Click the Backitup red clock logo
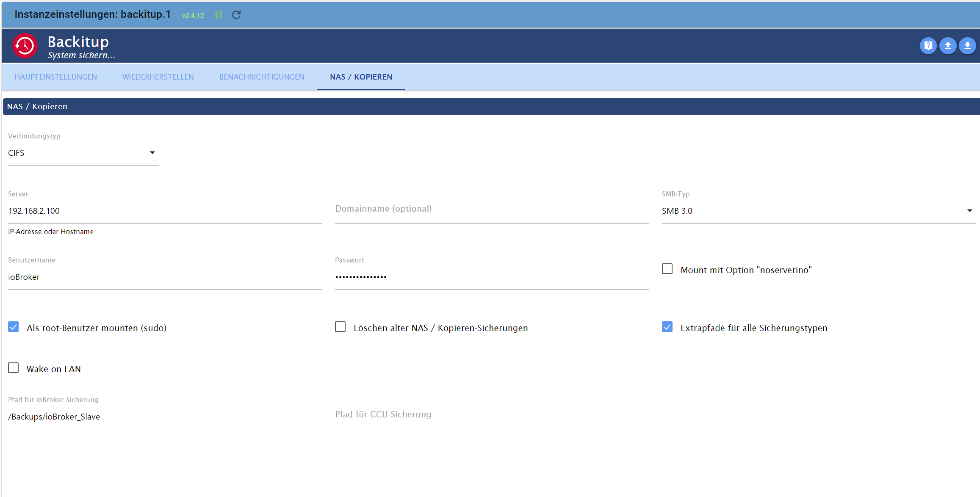Viewport: 980px width, 497px height. (x=25, y=46)
